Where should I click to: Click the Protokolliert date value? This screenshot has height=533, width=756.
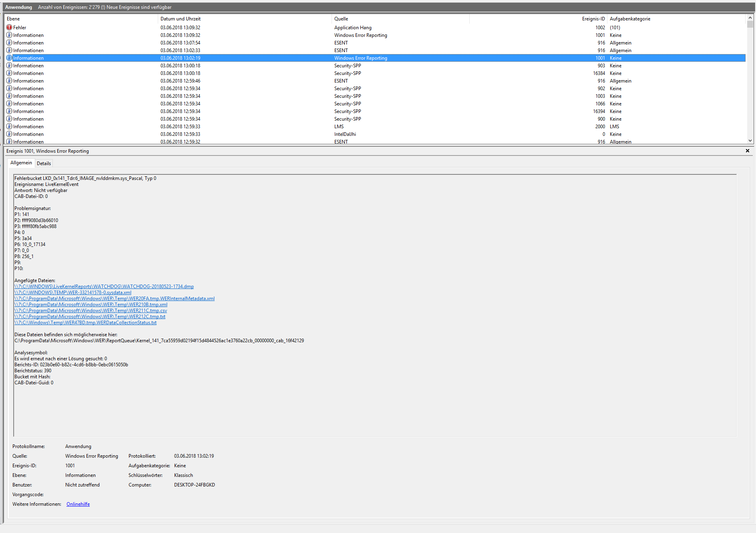194,456
